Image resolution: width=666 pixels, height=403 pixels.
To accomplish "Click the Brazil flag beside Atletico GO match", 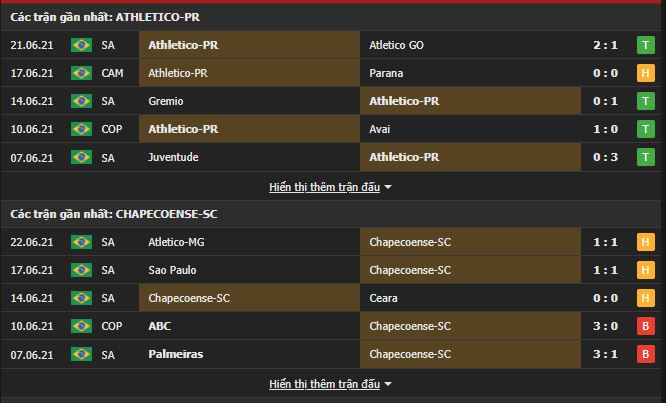I will click(x=81, y=45).
